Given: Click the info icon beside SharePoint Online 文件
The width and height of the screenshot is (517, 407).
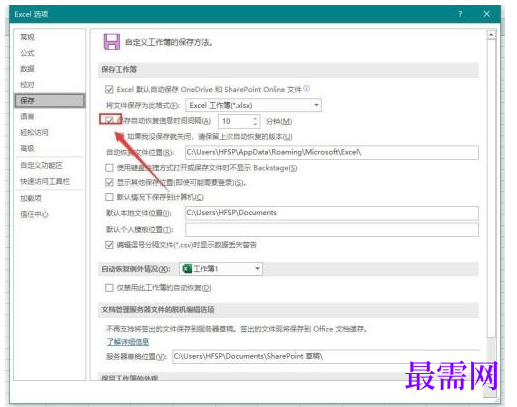Looking at the screenshot, I should [x=307, y=88].
